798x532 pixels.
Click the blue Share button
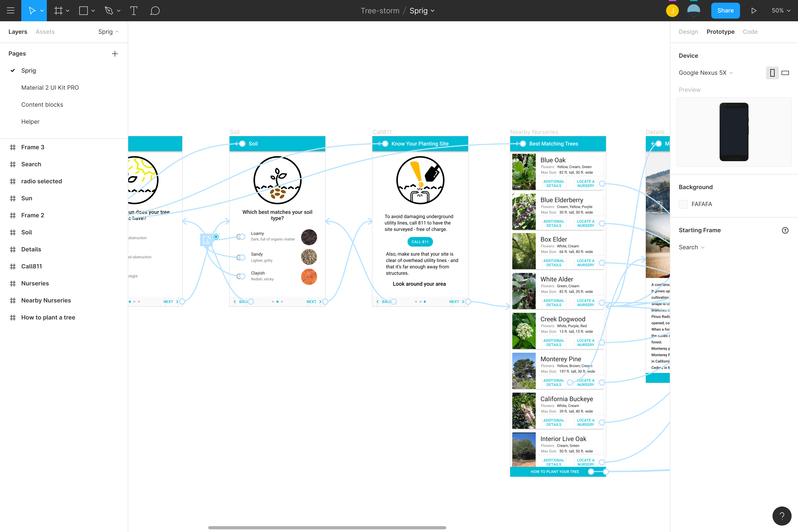725,11
